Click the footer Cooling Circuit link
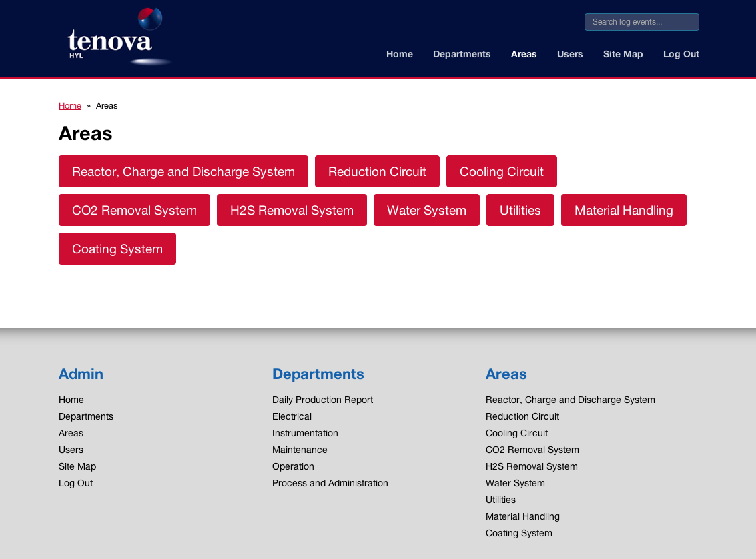The width and height of the screenshot is (756, 559). pyautogui.click(x=517, y=433)
